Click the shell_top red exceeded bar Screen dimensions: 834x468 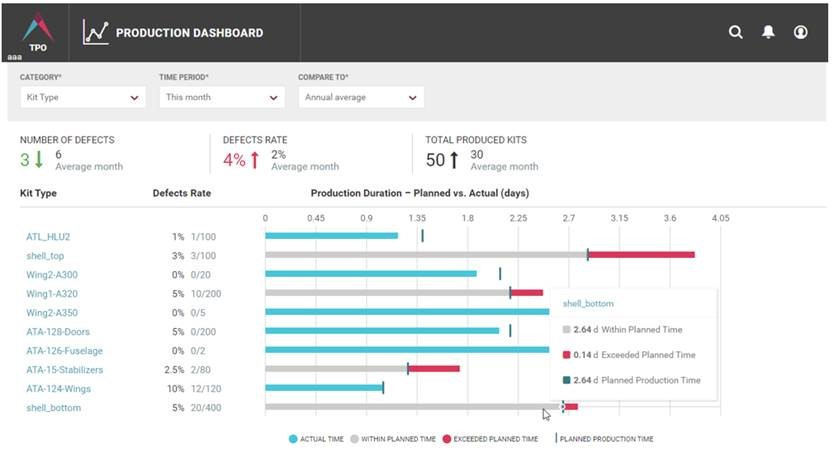tap(641, 255)
